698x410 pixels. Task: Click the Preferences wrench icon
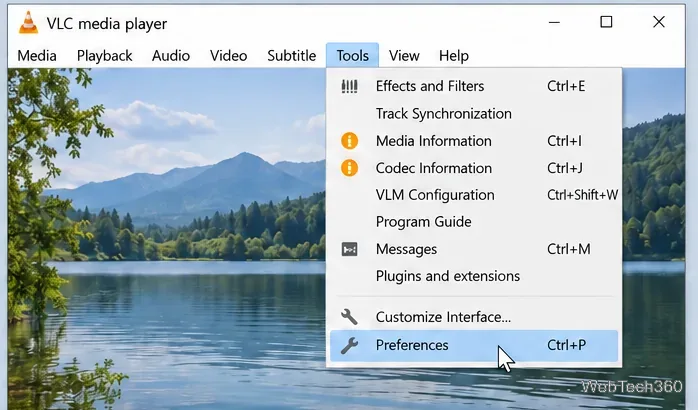(349, 345)
